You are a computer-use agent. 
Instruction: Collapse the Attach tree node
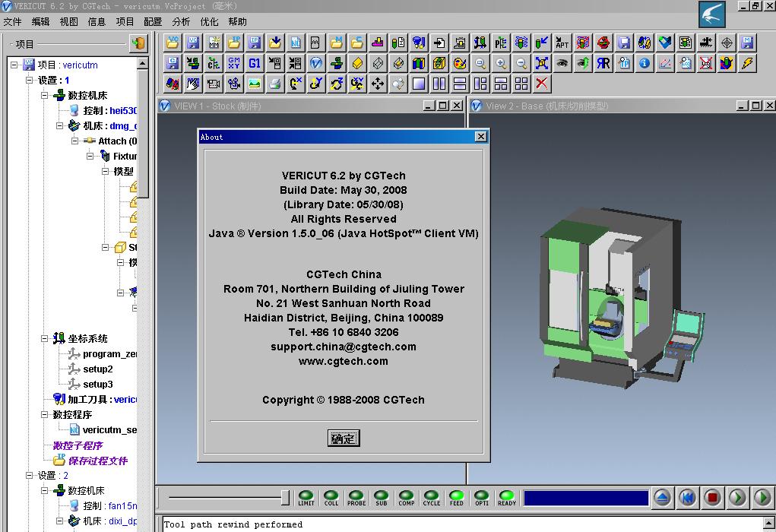74,141
